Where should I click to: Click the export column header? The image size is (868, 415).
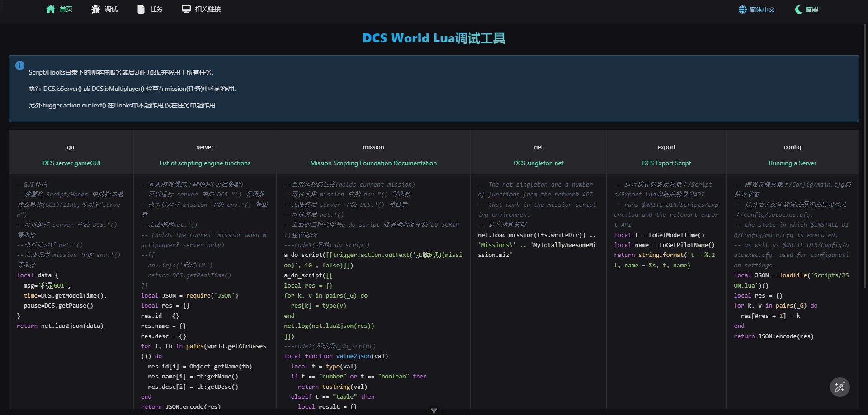666,147
